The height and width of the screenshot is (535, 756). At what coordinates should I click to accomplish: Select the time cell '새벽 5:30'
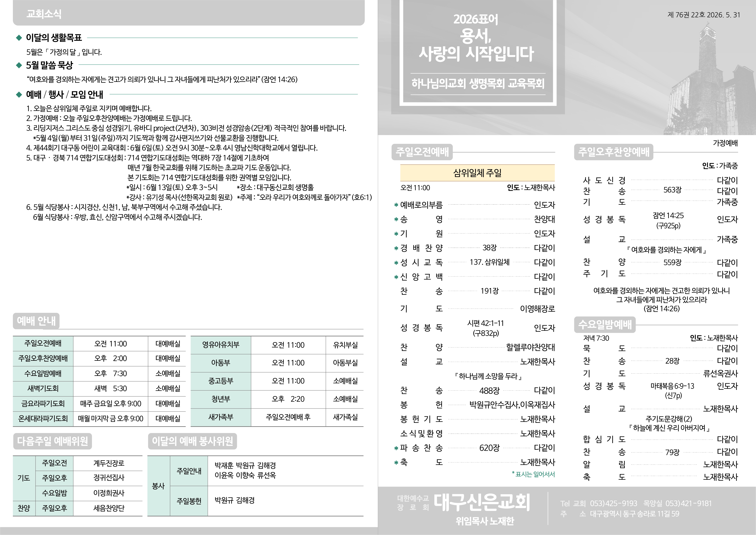click(x=111, y=389)
